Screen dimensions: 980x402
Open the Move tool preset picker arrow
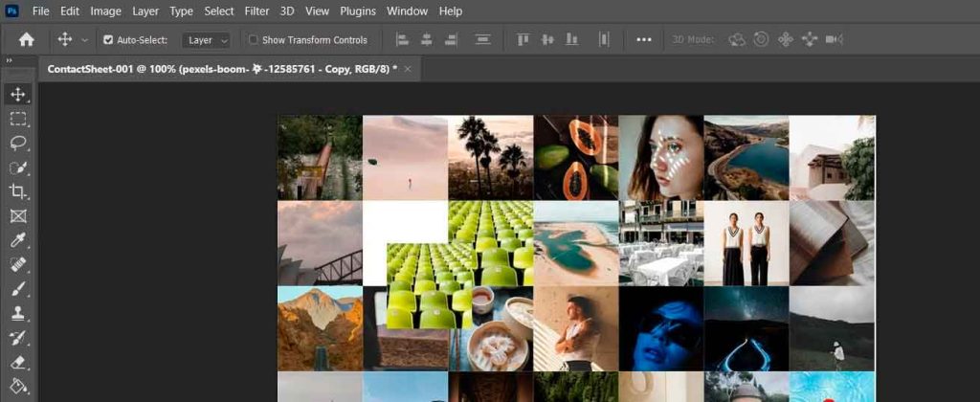(84, 40)
